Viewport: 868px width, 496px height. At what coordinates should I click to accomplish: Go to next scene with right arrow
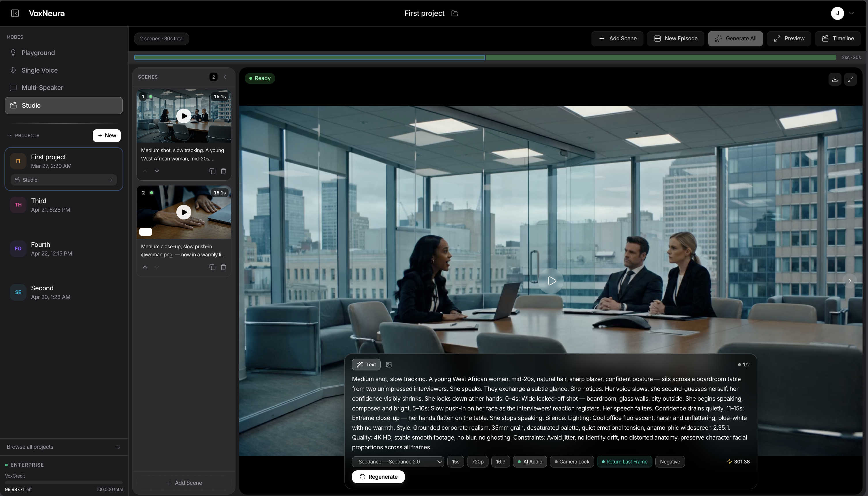(849, 281)
